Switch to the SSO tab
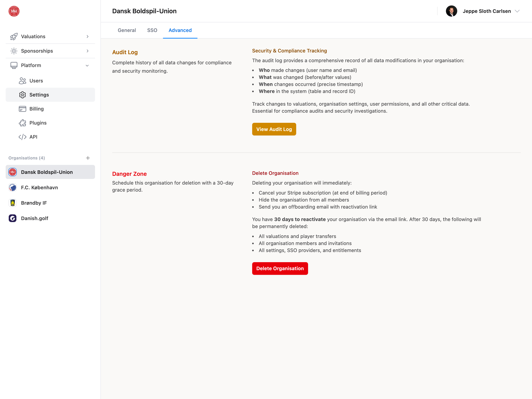The image size is (532, 399). [152, 30]
